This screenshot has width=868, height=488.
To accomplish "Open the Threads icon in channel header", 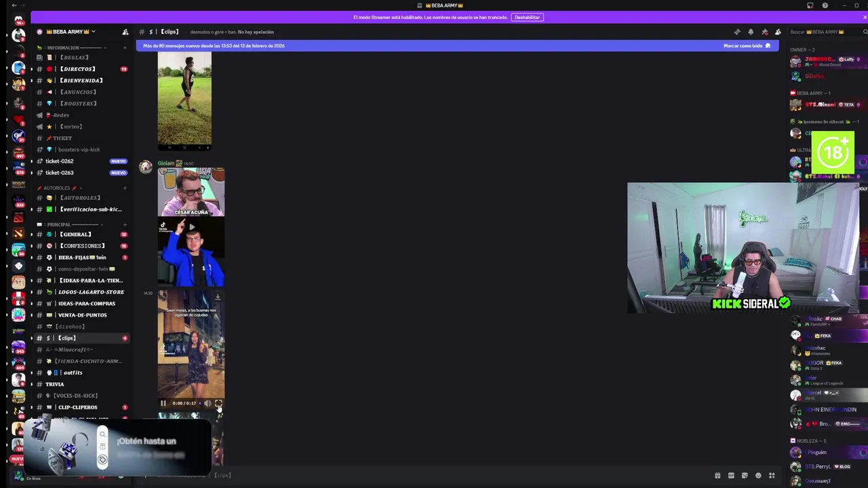I will tap(737, 32).
